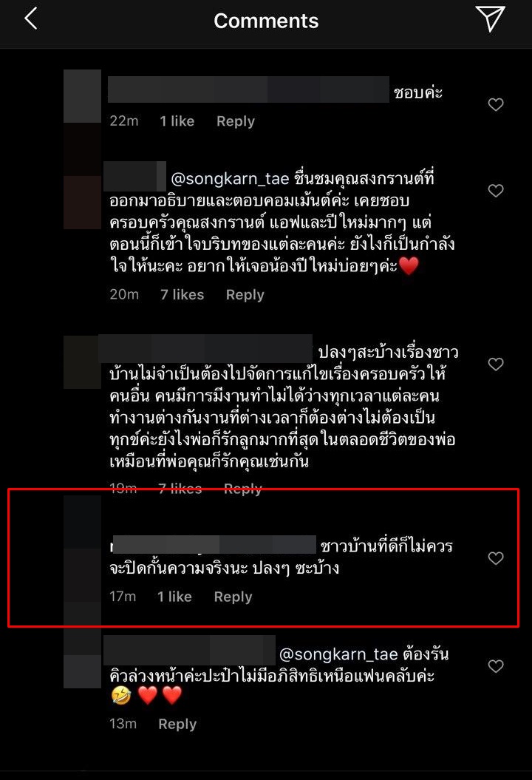Like the 20m comment mentioning @songkarn_tae
Screen dimensions: 532x780
pos(496,191)
